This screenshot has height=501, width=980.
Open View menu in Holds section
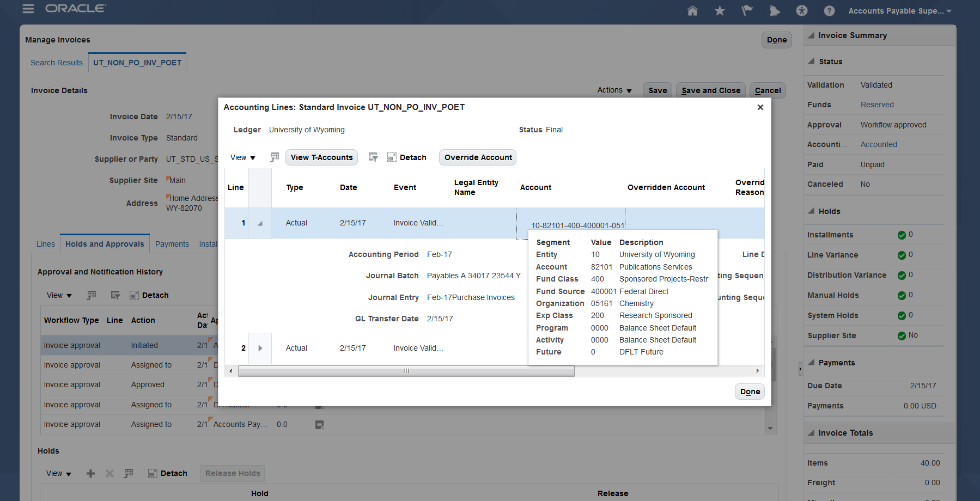coord(58,473)
